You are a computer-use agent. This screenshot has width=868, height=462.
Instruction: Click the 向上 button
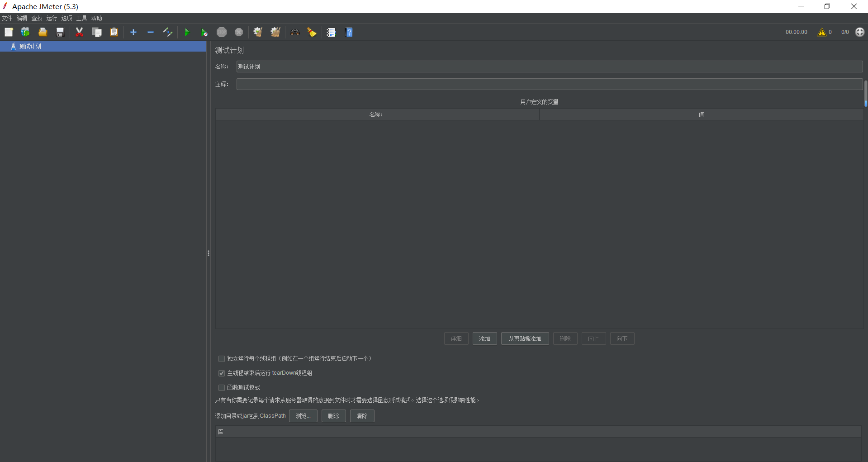click(x=594, y=338)
